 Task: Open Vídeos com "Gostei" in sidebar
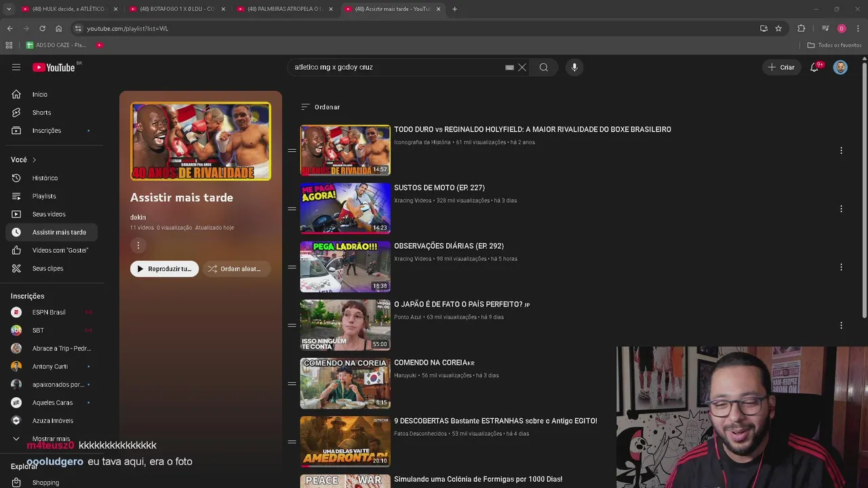pyautogui.click(x=51, y=250)
